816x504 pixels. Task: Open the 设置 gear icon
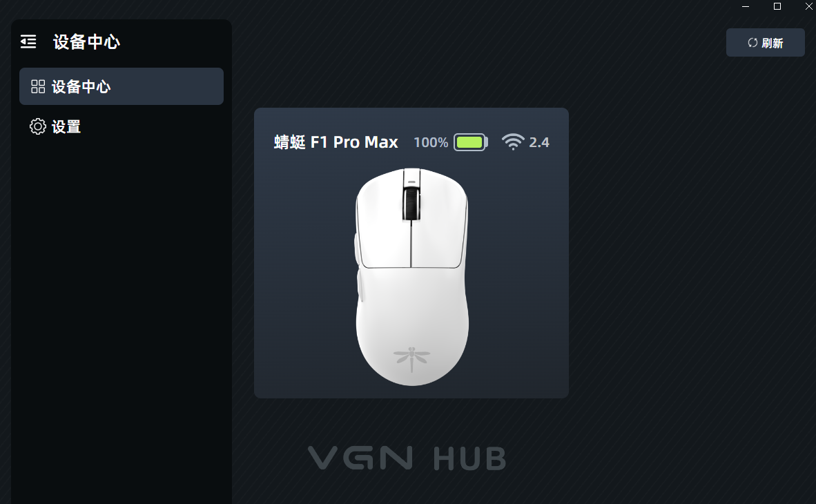(37, 126)
